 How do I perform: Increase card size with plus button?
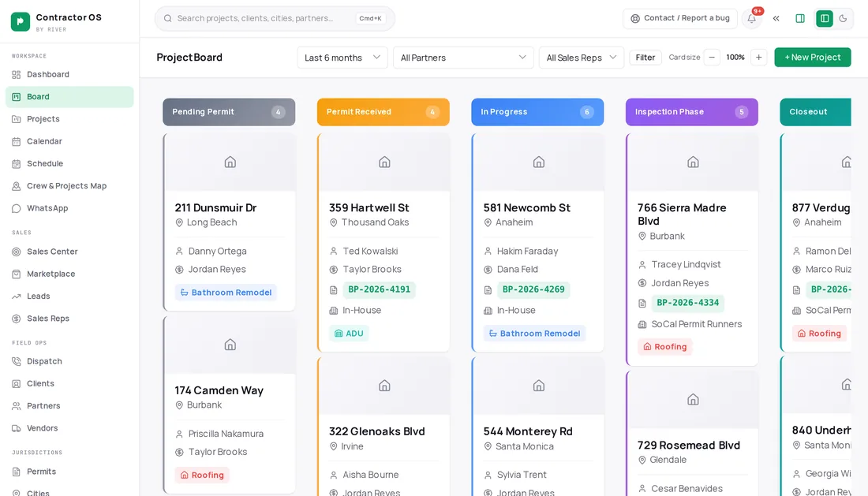(x=759, y=58)
